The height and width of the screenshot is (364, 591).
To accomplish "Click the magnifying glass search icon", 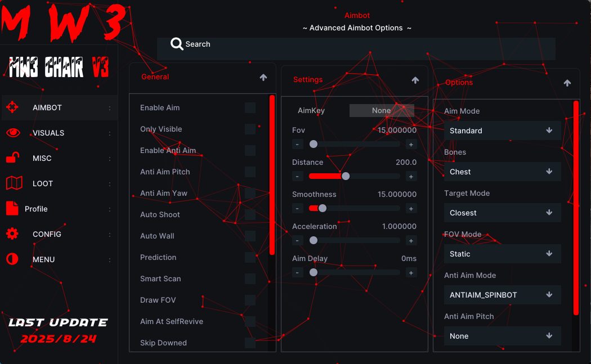I will 177,44.
